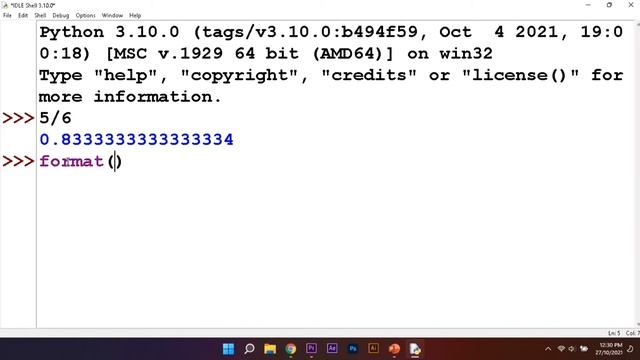Click the 'more information.' banner line

[x=130, y=97]
